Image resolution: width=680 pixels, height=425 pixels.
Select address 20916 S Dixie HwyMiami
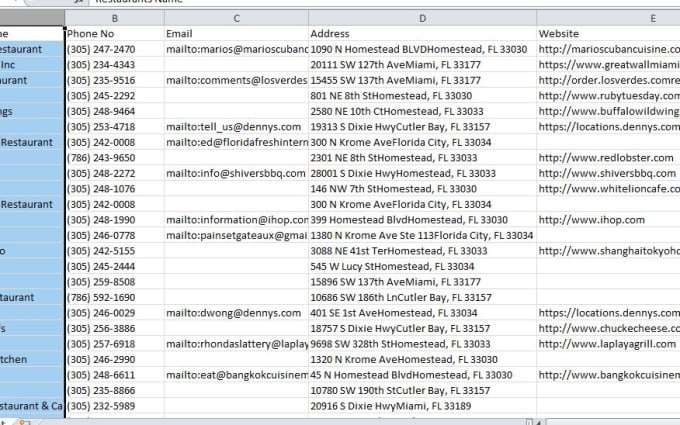422,406
